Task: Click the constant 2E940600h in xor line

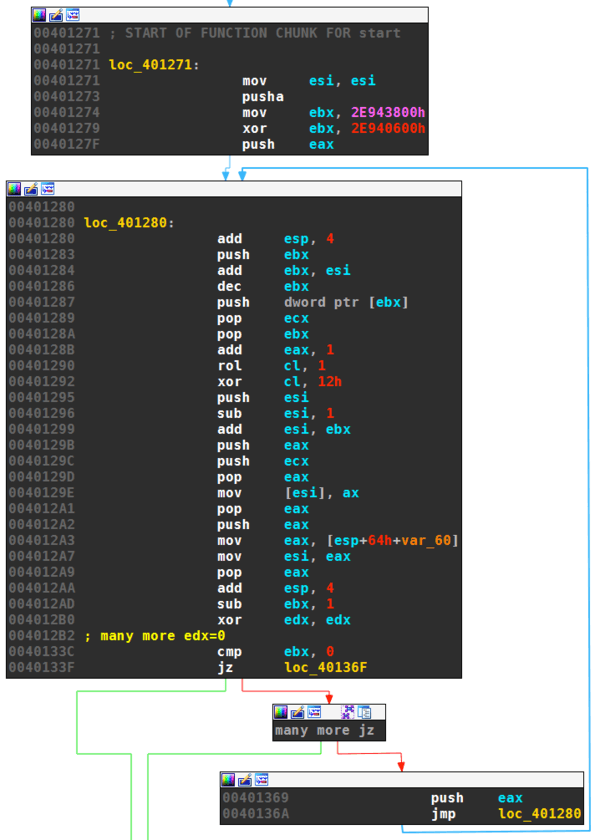Action: pos(388,129)
